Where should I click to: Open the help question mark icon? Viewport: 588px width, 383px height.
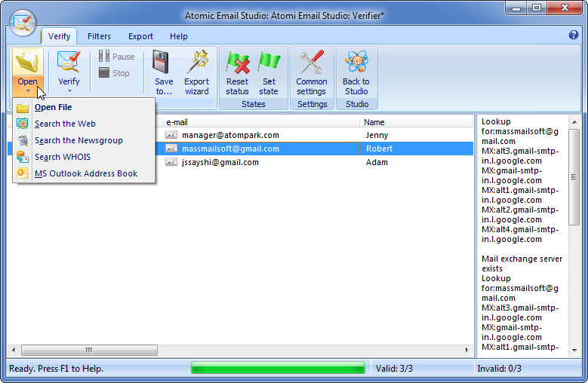574,35
